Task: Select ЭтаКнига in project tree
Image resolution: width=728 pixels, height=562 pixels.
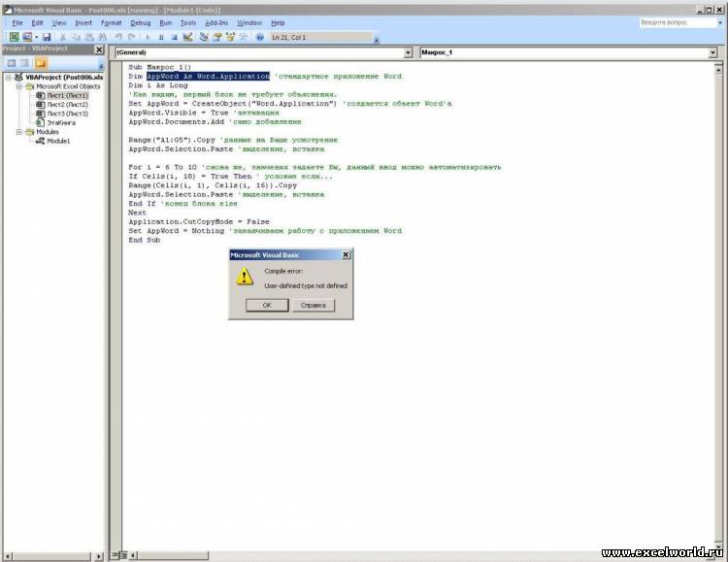Action: pyautogui.click(x=61, y=123)
